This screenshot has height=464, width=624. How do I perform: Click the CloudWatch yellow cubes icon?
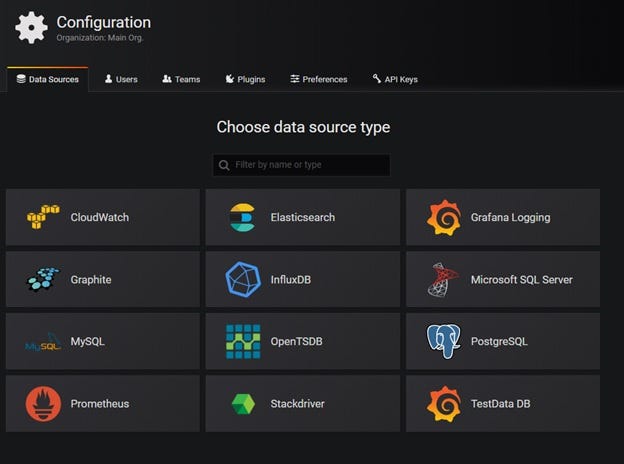point(43,217)
